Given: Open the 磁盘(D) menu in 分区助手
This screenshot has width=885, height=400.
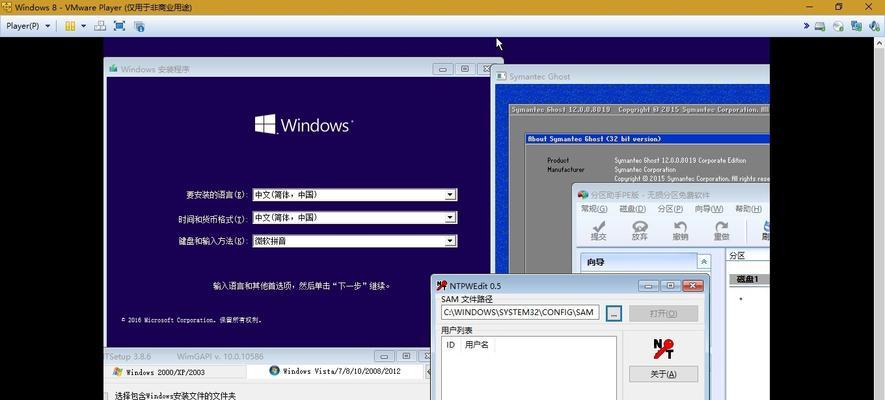Looking at the screenshot, I should pyautogui.click(x=632, y=209).
